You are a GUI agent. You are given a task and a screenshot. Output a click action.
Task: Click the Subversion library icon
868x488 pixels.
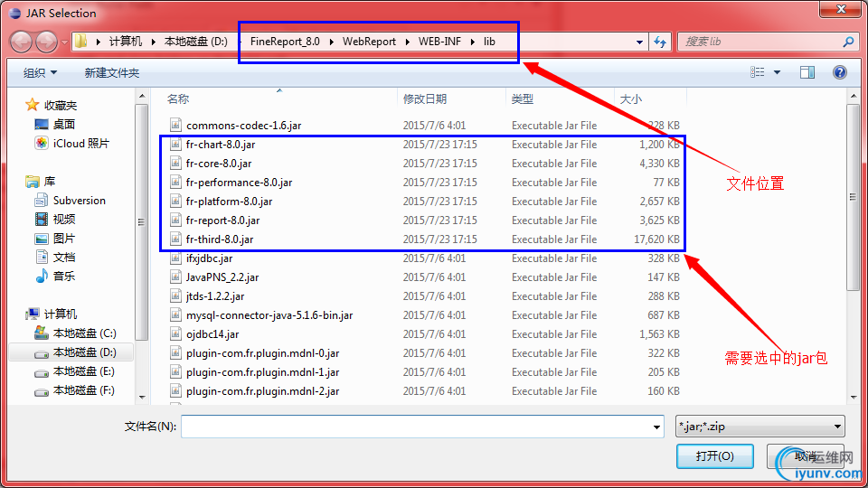pos(42,201)
